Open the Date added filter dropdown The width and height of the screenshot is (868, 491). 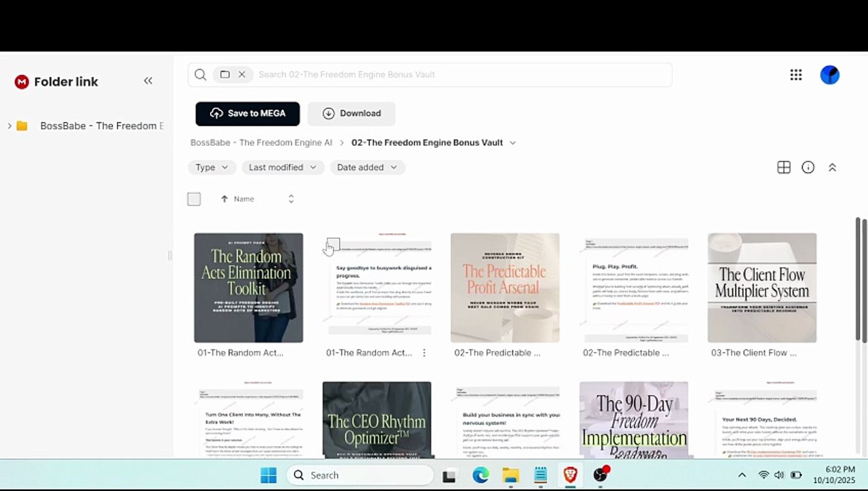pyautogui.click(x=367, y=168)
